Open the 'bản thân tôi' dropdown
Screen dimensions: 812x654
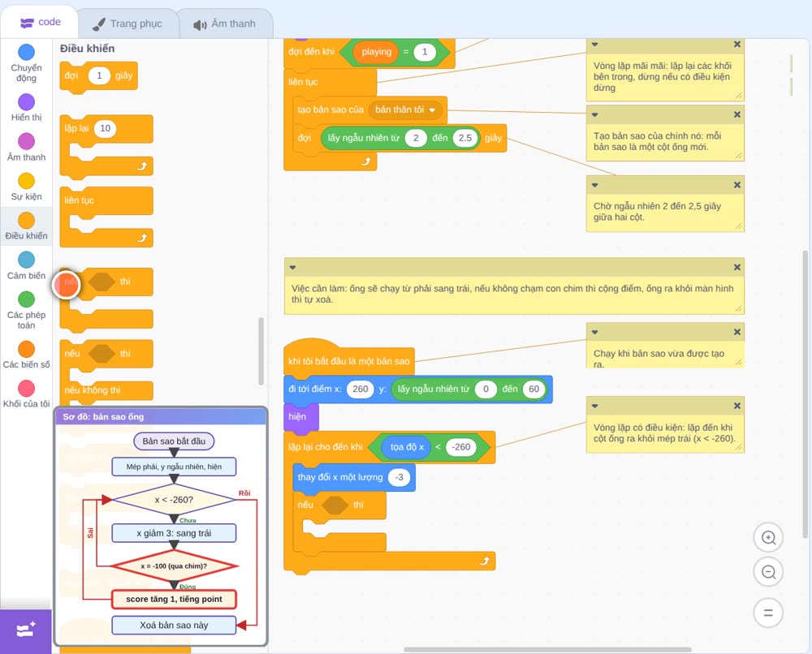(x=405, y=110)
